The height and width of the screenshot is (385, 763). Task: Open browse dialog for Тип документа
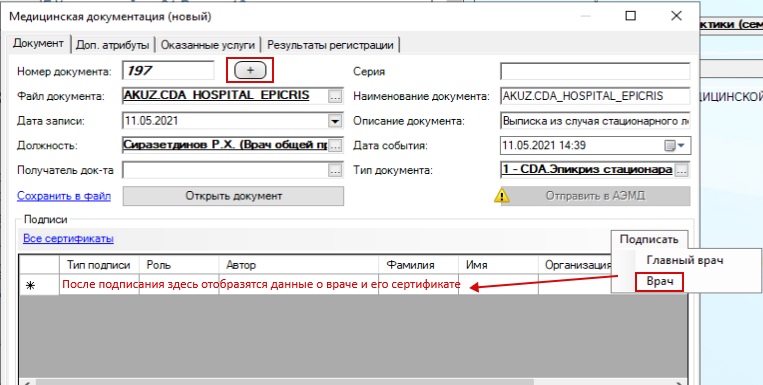(x=682, y=170)
